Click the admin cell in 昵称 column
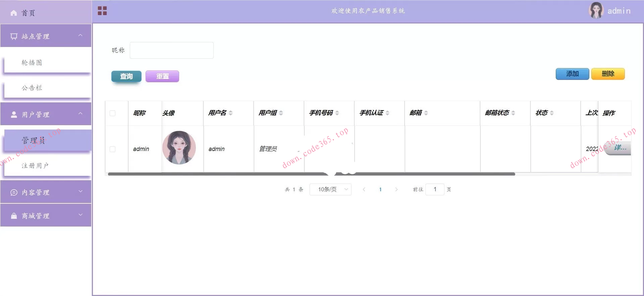 point(141,149)
